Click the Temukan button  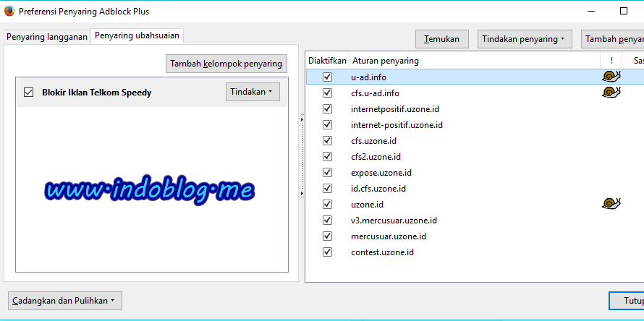(x=443, y=39)
